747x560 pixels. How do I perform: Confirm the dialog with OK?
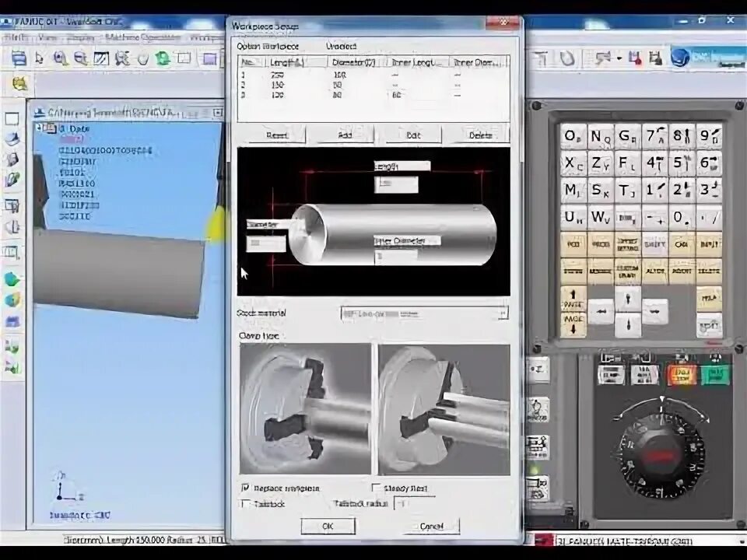pyautogui.click(x=328, y=526)
